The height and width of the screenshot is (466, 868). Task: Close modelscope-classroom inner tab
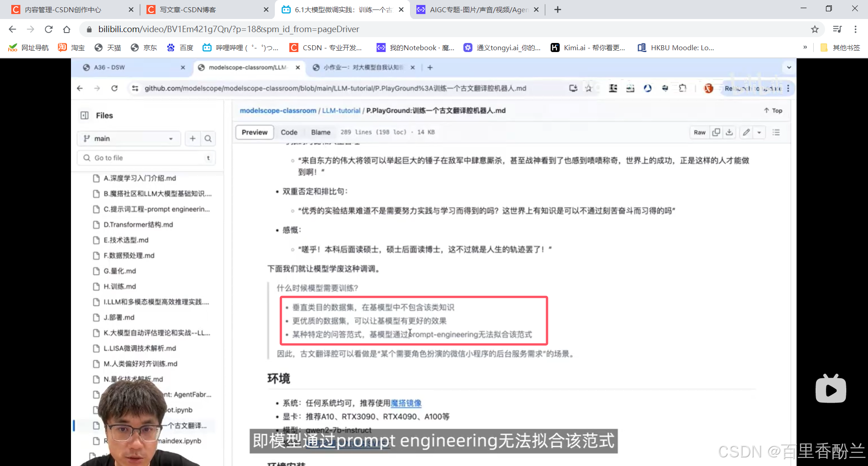pos(298,67)
